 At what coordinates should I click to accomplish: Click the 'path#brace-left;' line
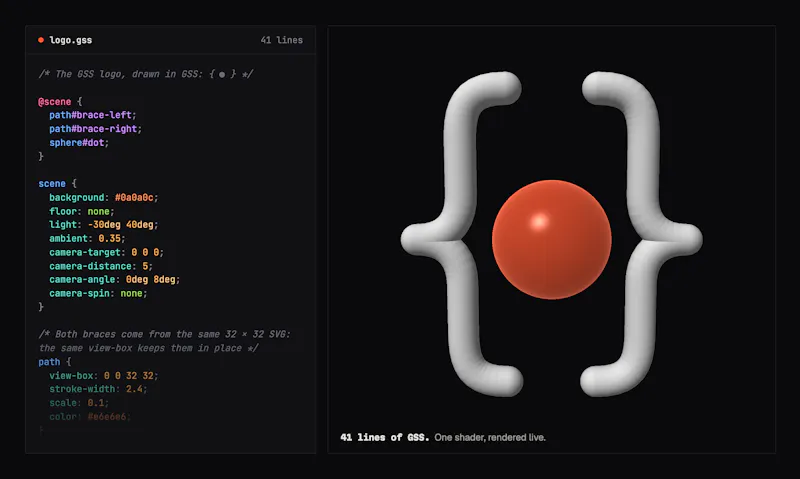pos(93,115)
